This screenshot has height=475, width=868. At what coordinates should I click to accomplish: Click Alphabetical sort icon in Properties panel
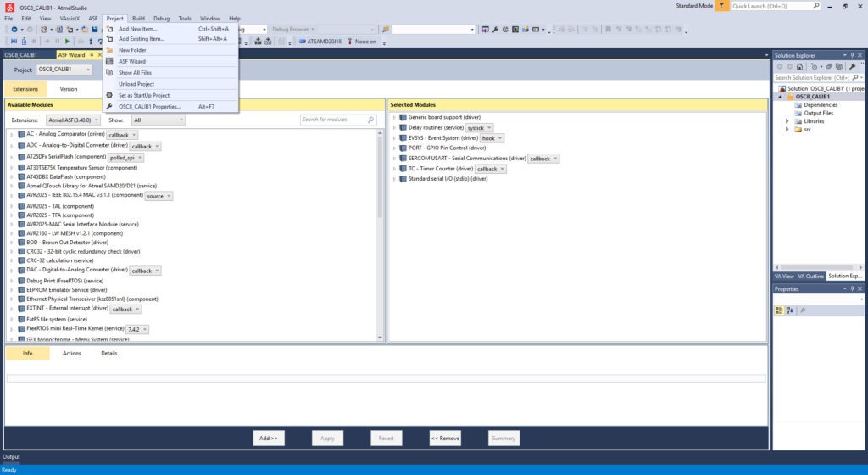[789, 310]
